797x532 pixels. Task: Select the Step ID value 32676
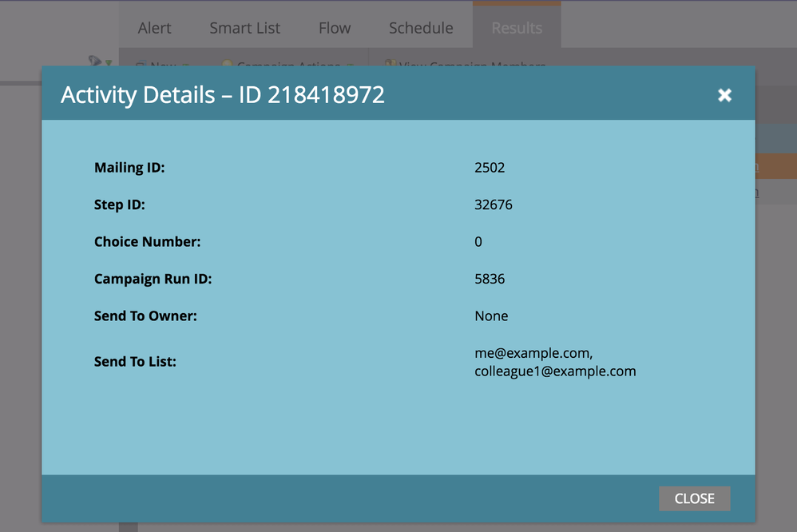(x=493, y=204)
